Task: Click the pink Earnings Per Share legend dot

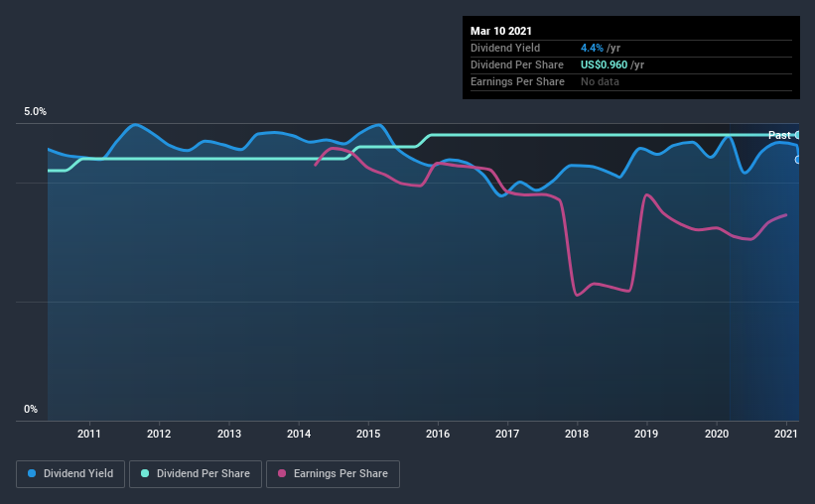Action: point(282,473)
